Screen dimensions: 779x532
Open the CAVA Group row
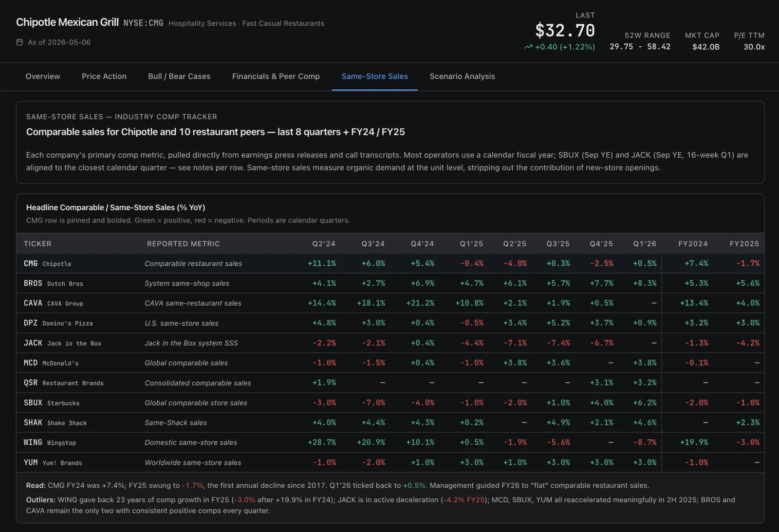(x=390, y=303)
